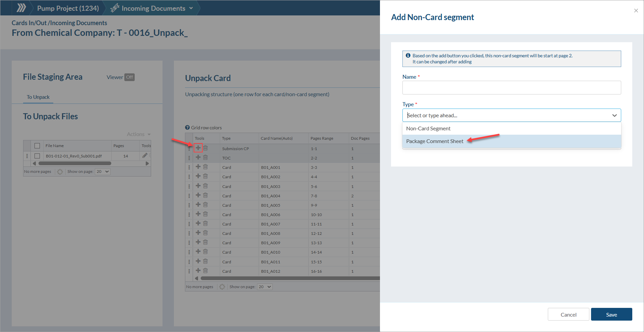The width and height of the screenshot is (644, 332).
Task: Click the plus icon in the TOC row
Action: [x=198, y=157]
